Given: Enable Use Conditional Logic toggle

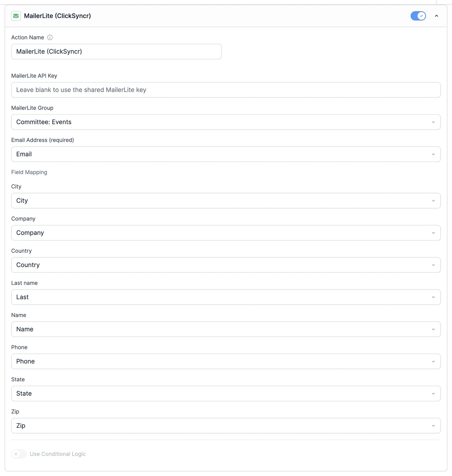Looking at the screenshot, I should pyautogui.click(x=19, y=454).
